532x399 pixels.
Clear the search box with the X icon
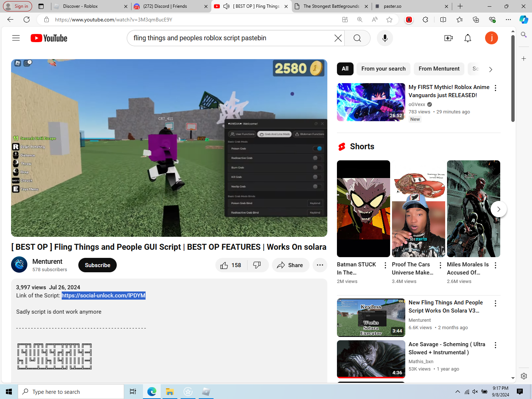click(x=338, y=38)
